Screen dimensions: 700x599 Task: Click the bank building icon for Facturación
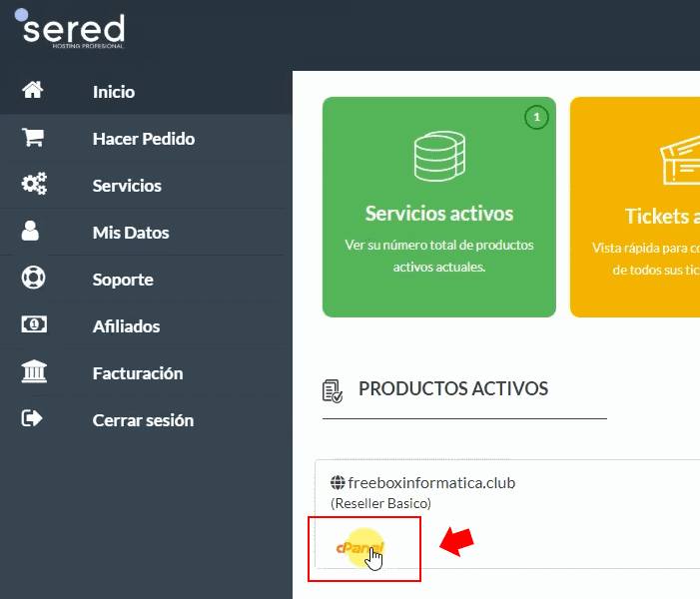[x=33, y=372]
